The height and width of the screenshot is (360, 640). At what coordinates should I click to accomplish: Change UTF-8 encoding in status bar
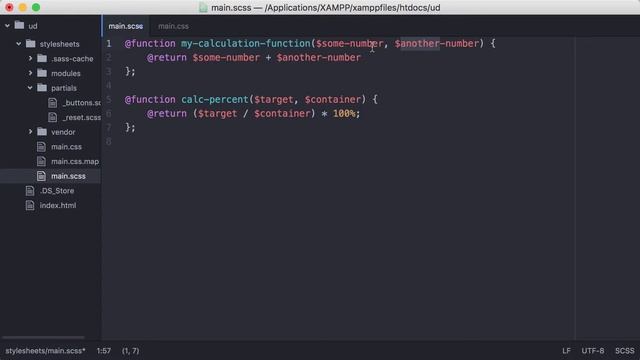tap(593, 351)
